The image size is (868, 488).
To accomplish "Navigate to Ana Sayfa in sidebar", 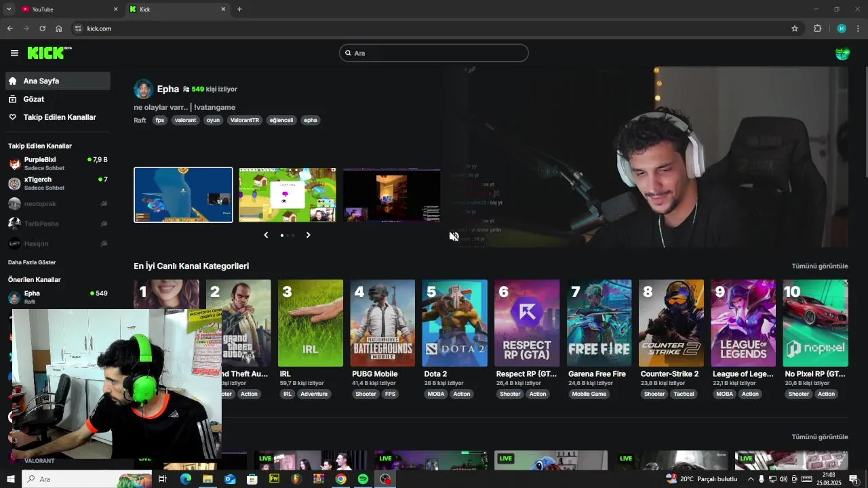I will click(x=58, y=81).
